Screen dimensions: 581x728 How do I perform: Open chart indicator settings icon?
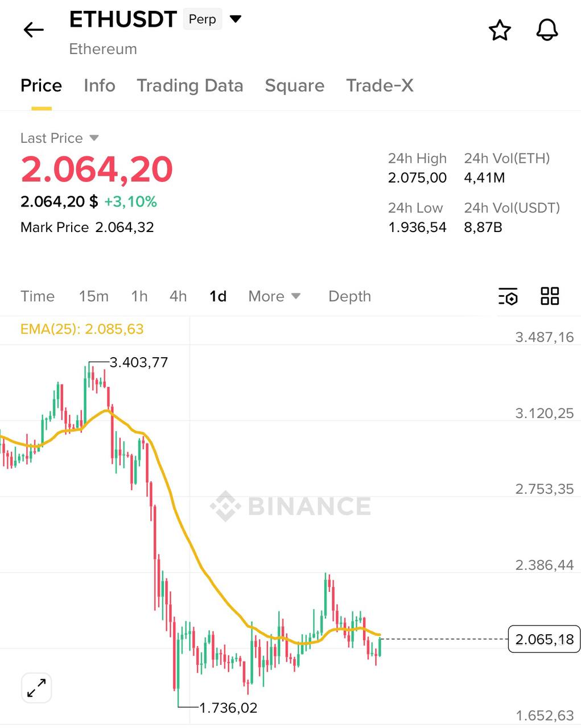508,296
